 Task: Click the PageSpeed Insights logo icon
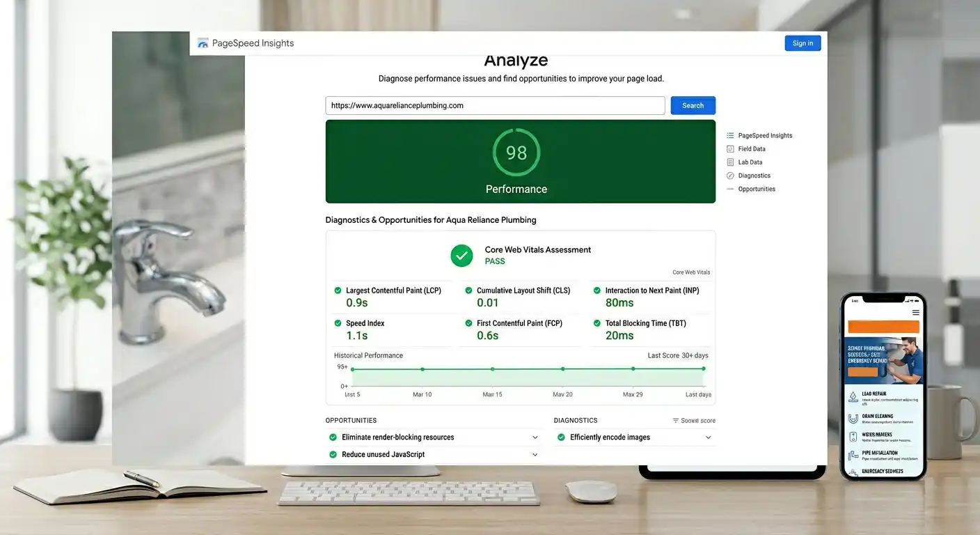coord(203,43)
